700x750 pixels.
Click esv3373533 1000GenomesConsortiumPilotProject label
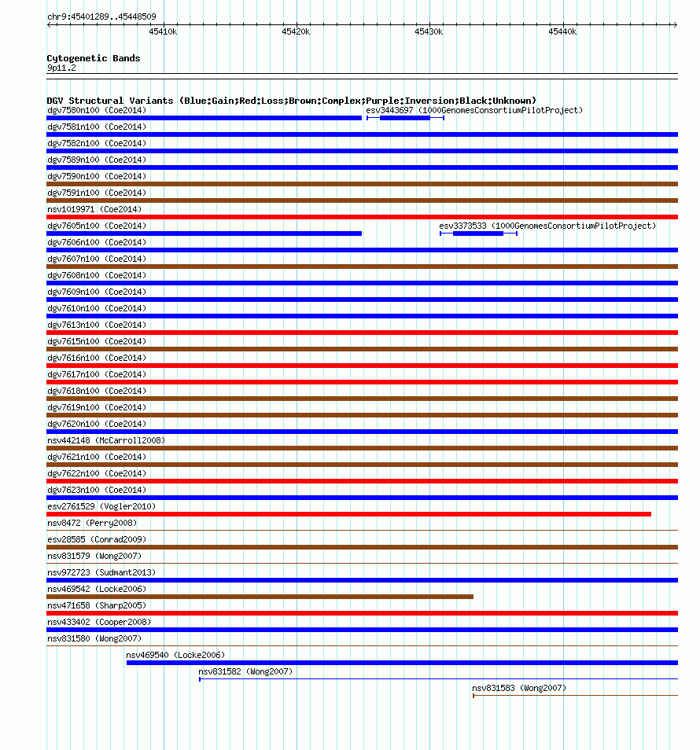(547, 226)
